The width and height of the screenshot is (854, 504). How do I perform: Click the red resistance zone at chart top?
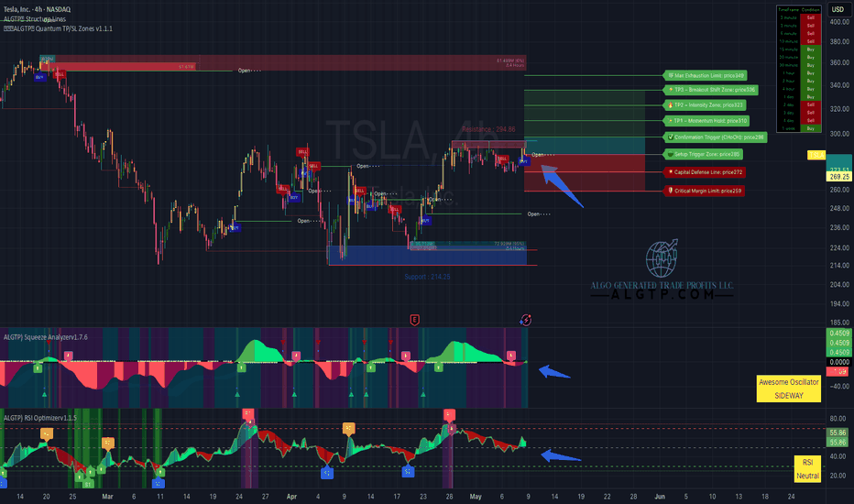pos(283,62)
